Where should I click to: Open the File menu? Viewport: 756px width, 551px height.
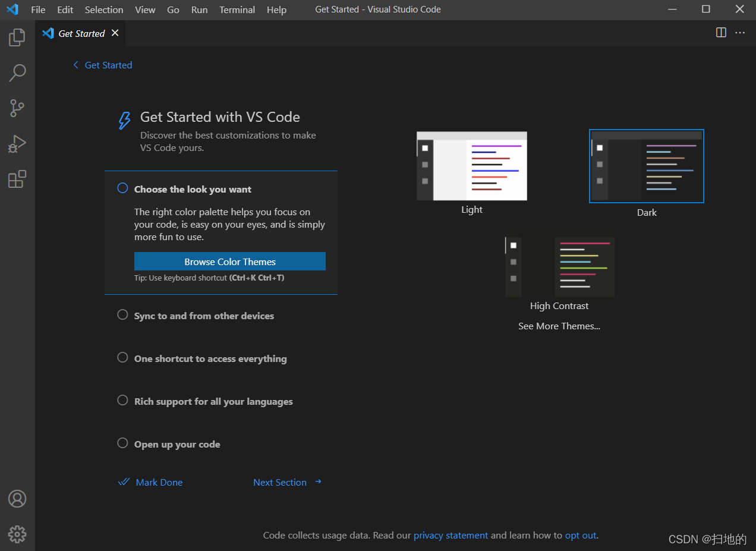coord(38,10)
